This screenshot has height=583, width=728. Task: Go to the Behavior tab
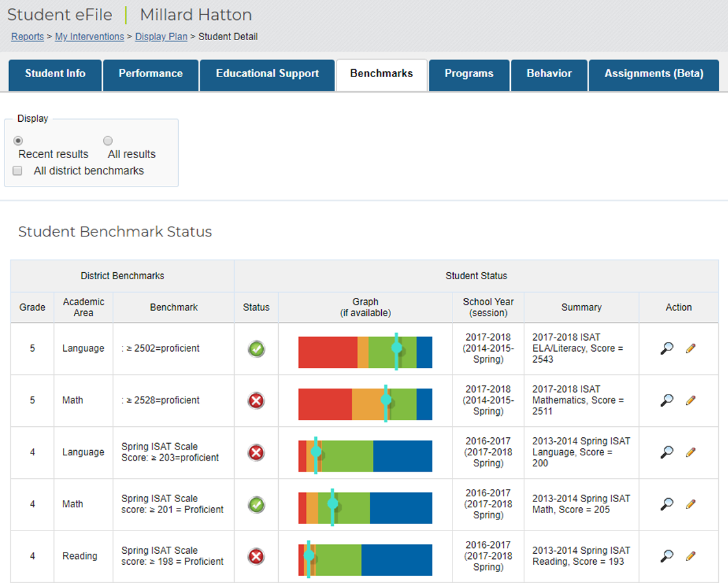[x=548, y=74]
